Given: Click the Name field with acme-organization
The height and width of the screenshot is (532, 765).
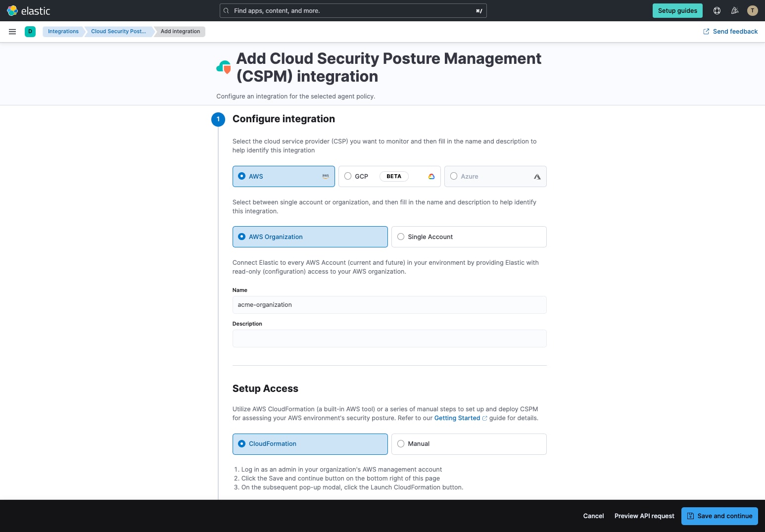Looking at the screenshot, I should [x=389, y=305].
